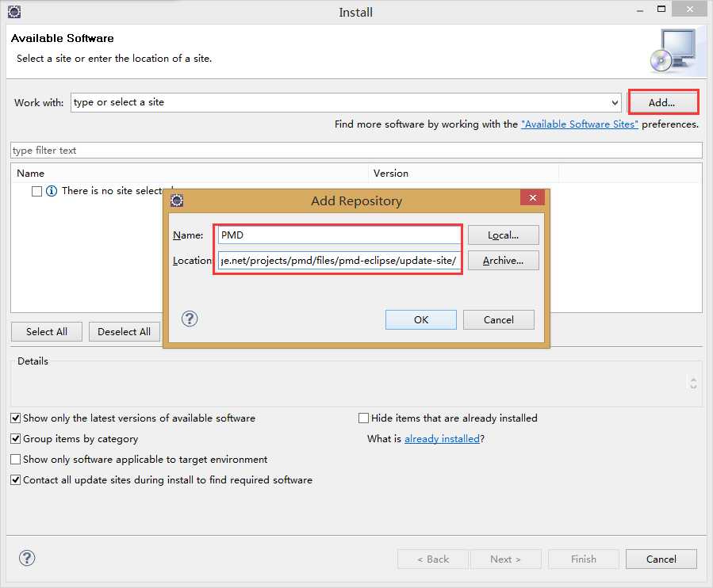Viewport: 713px width, 588px height.
Task: Minimize the Install window
Action: pyautogui.click(x=640, y=10)
